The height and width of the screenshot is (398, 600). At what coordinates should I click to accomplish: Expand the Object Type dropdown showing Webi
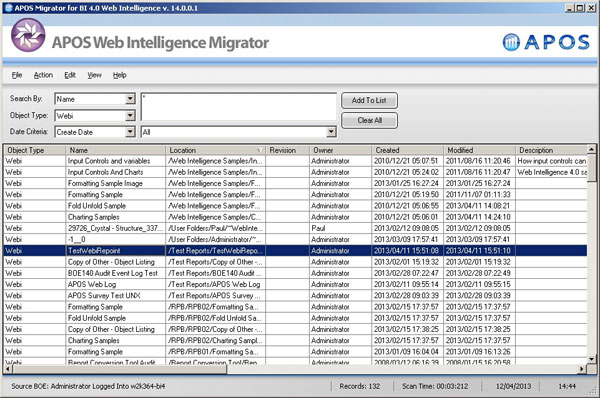click(130, 116)
